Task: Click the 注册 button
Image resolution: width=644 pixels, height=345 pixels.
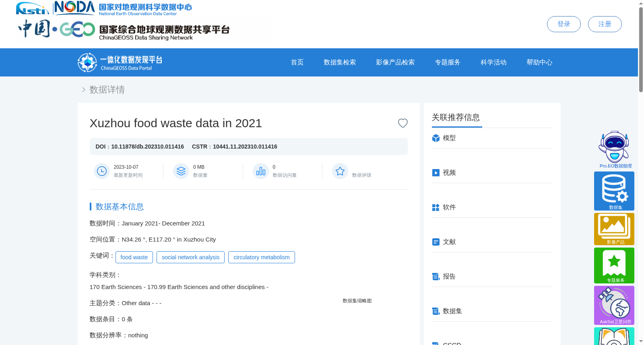Action: pos(605,24)
